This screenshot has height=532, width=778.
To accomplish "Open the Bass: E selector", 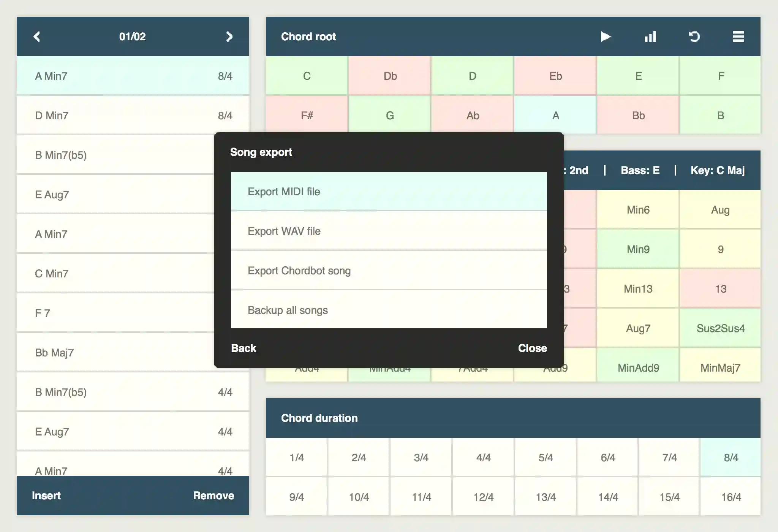I will tap(640, 170).
